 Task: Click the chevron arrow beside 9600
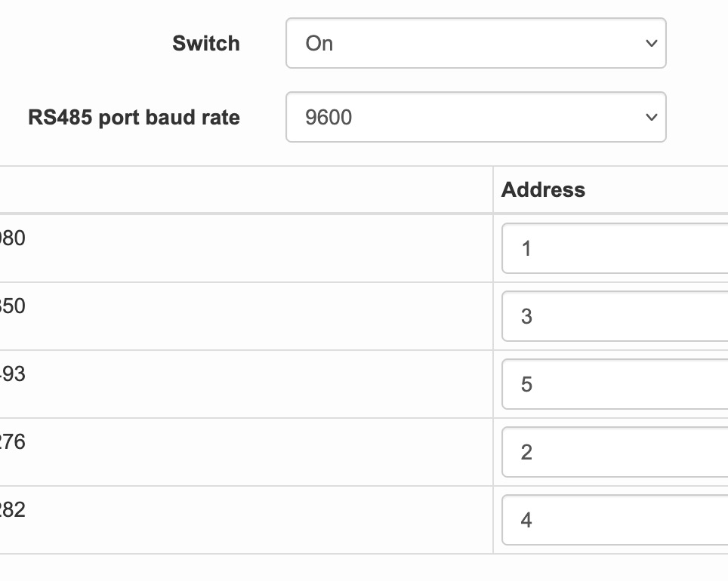pyautogui.click(x=652, y=118)
